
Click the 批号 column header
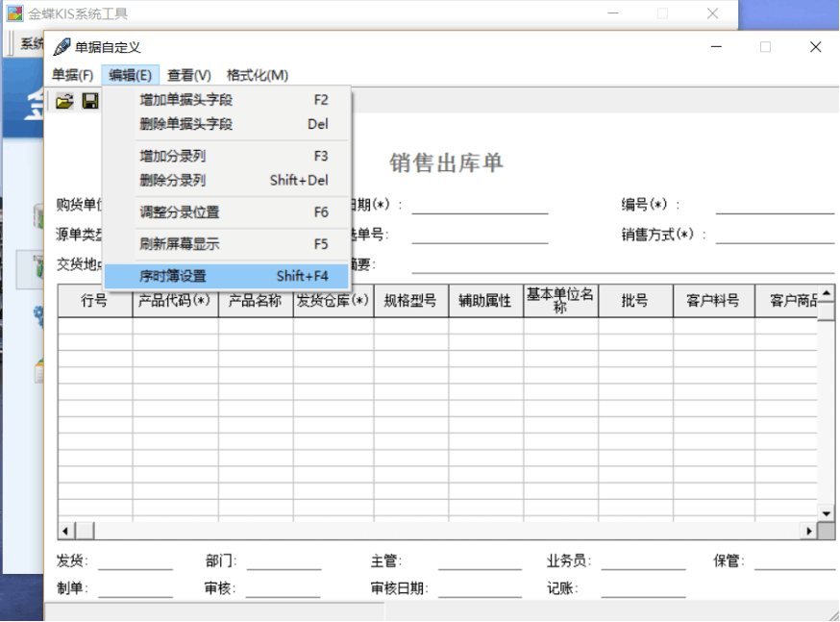click(634, 301)
